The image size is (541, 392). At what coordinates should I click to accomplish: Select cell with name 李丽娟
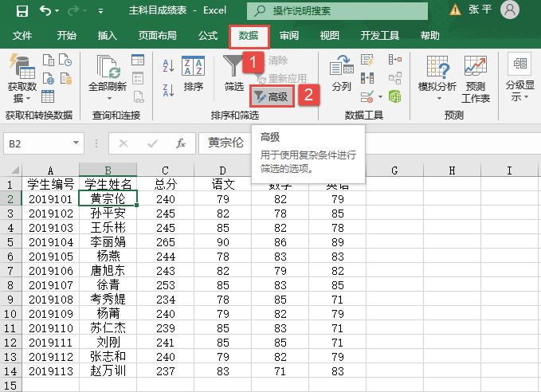click(108, 242)
